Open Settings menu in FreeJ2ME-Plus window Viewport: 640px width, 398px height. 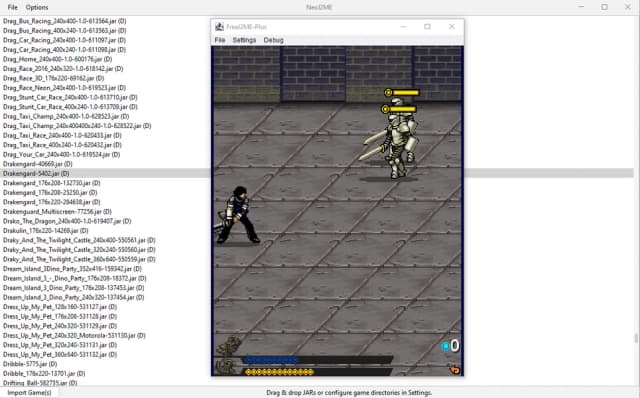(x=244, y=40)
